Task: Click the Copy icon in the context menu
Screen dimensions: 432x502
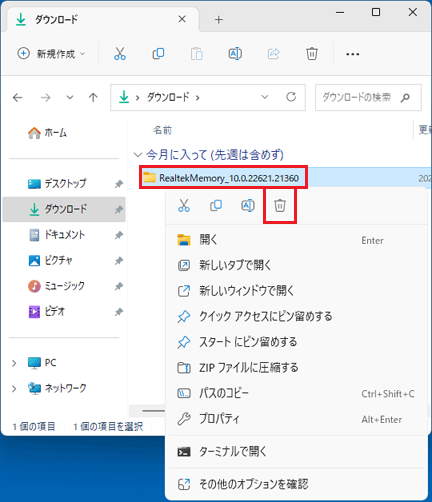Action: pos(216,206)
